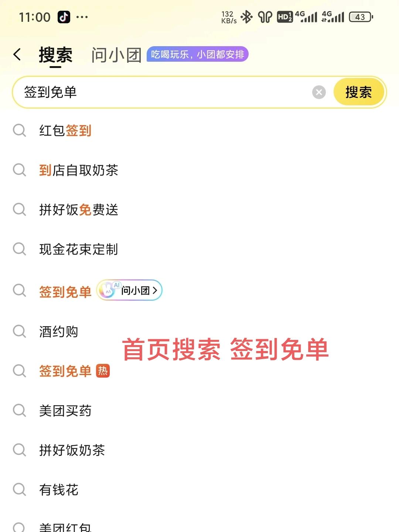Tap the back arrow icon
Image resolution: width=399 pixels, height=532 pixels.
tap(17, 54)
